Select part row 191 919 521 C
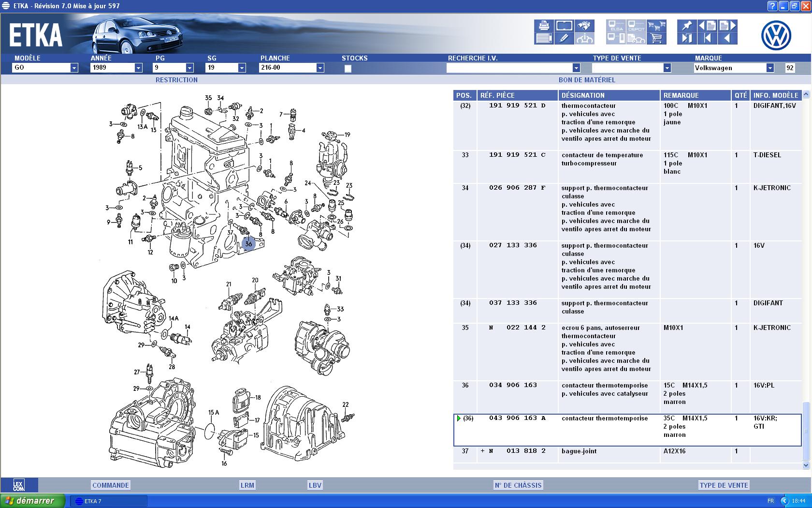The height and width of the screenshot is (508, 812). pyautogui.click(x=627, y=167)
